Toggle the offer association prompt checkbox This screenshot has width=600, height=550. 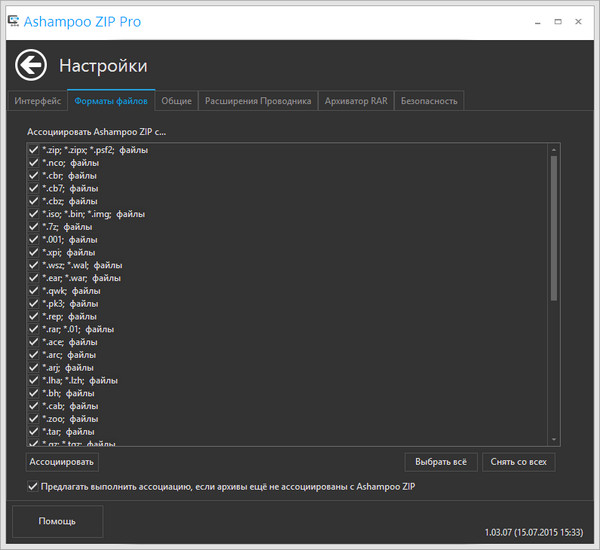pyautogui.click(x=33, y=487)
